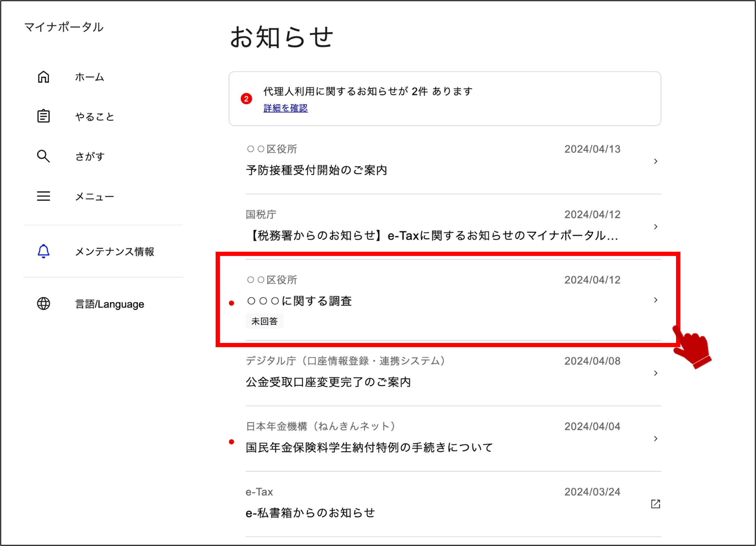
Task: Open the メニュー sidebar item
Action: 95,197
